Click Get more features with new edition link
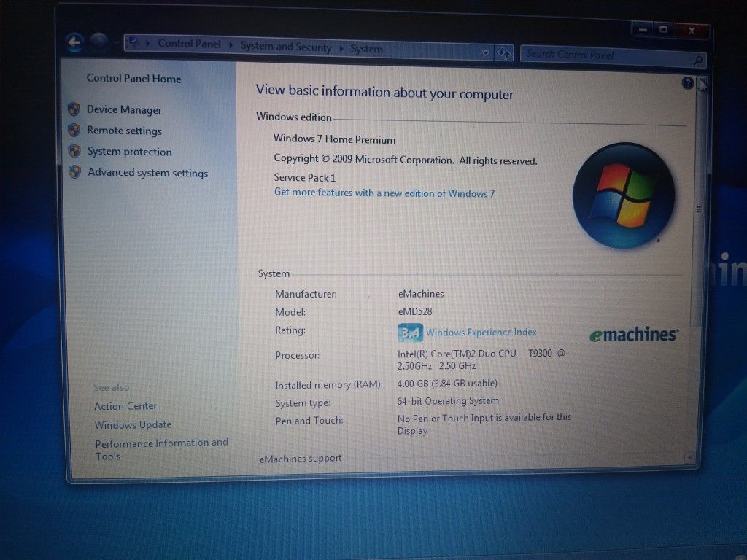 coord(384,192)
